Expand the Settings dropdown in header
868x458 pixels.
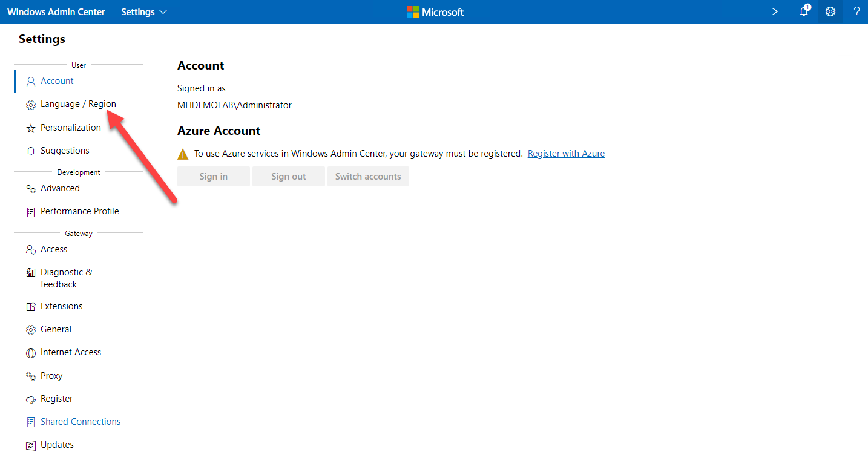pyautogui.click(x=144, y=12)
